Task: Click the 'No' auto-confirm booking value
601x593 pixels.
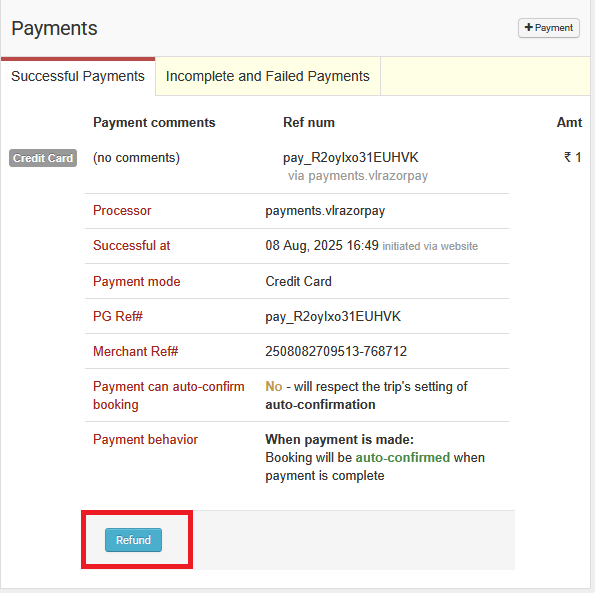Action: click(273, 386)
